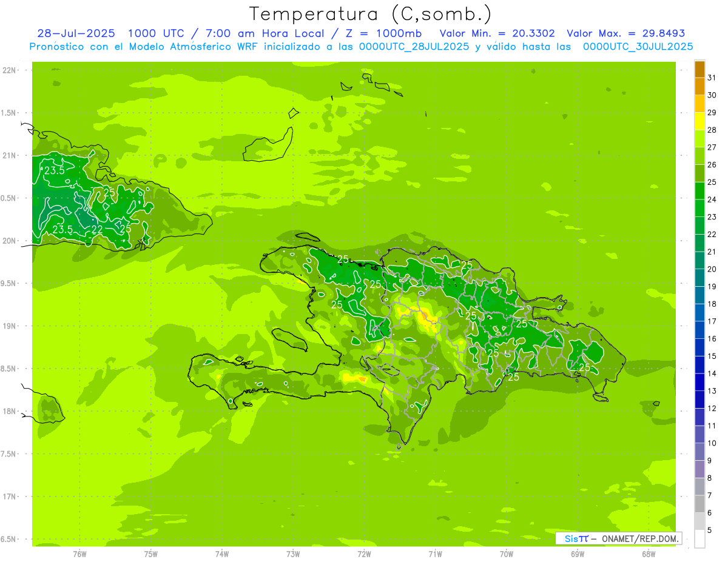Pick the dark orange swatch above 31
Image resolution: width=728 pixels, height=562 pixels.
pos(699,69)
